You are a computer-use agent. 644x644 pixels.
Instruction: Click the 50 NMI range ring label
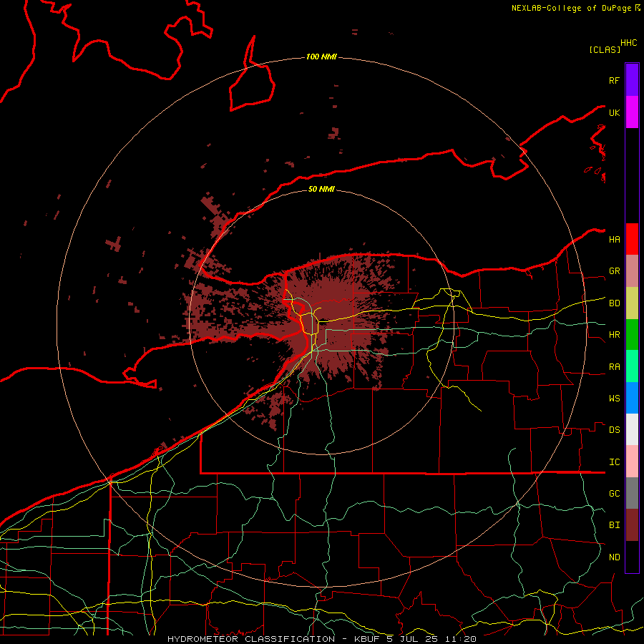click(321, 189)
